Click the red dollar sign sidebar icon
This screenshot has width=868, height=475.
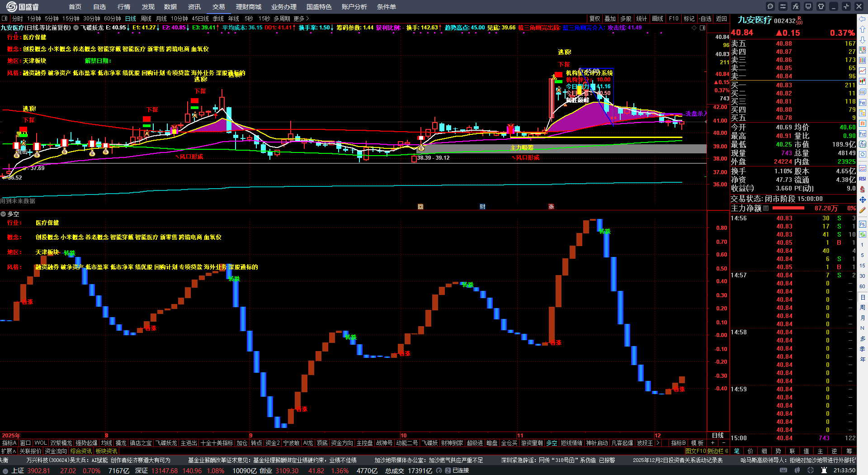click(x=863, y=189)
